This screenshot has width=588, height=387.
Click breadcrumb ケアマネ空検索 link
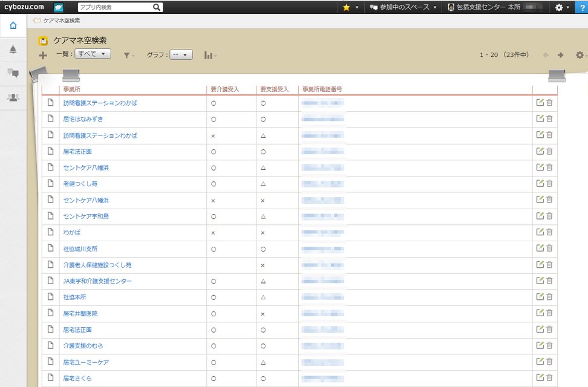[x=62, y=21]
